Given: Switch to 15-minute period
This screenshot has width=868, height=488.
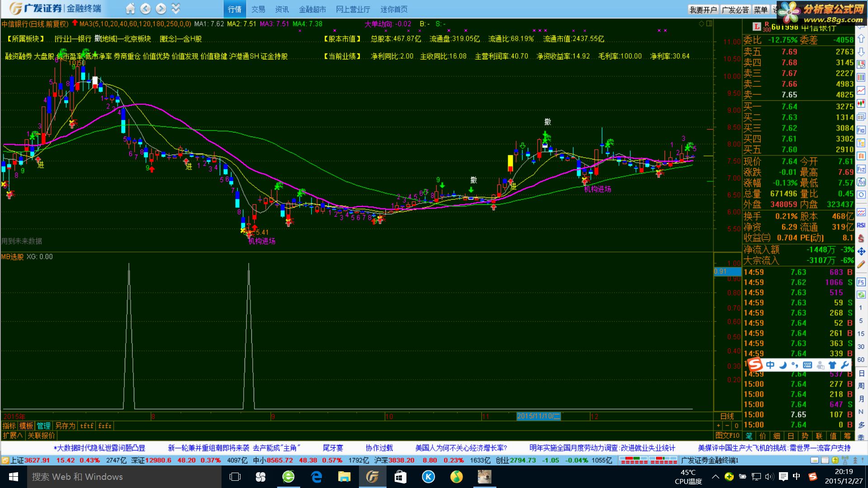Looking at the screenshot, I should coord(861,334).
